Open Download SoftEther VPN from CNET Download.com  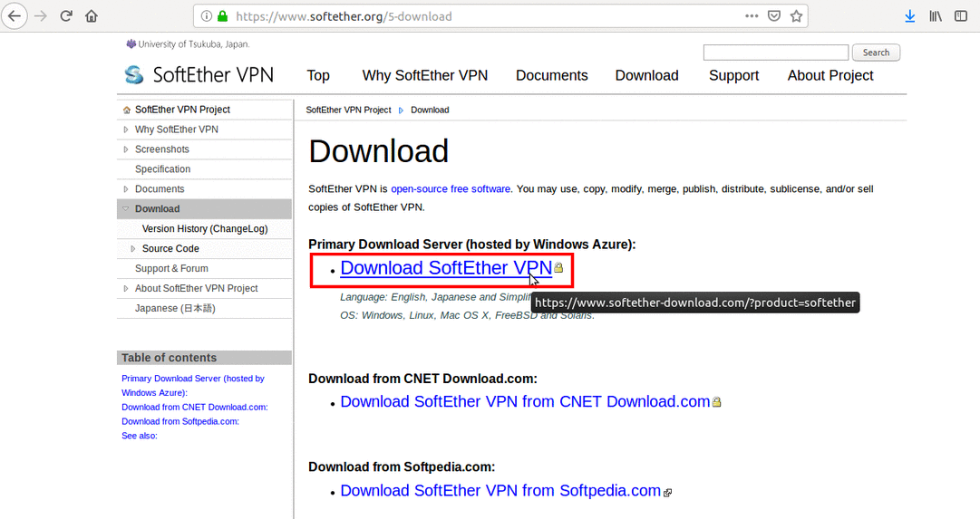pyautogui.click(x=525, y=401)
